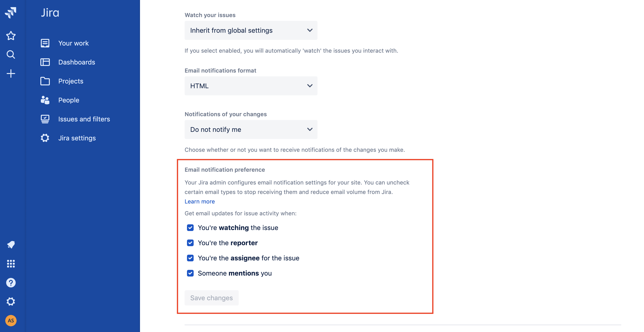The image size is (644, 332).
Task: Open the help question mark icon
Action: [11, 282]
